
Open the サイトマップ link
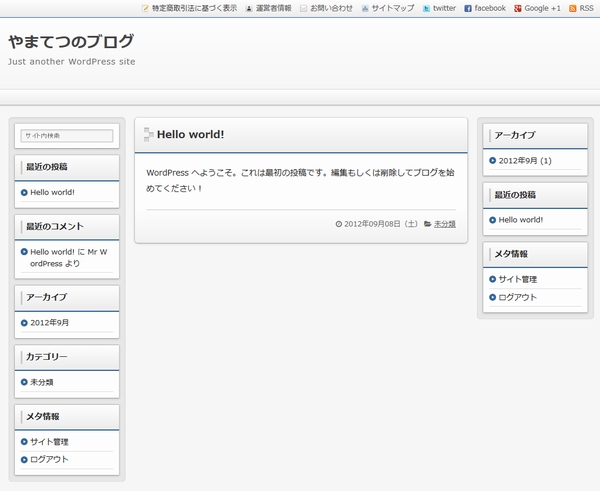tap(393, 8)
